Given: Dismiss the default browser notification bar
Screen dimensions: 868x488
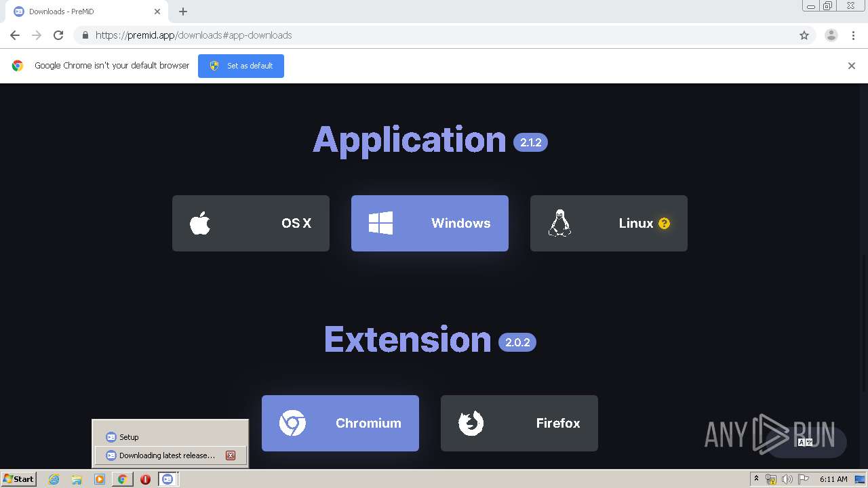Looking at the screenshot, I should pyautogui.click(x=852, y=66).
